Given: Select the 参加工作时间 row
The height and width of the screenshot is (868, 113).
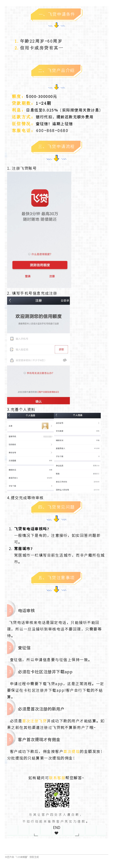Looking at the screenshot, I should [77, 482].
